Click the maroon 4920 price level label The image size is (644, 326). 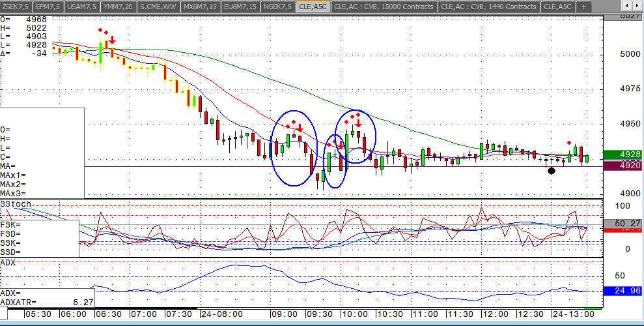pyautogui.click(x=623, y=166)
